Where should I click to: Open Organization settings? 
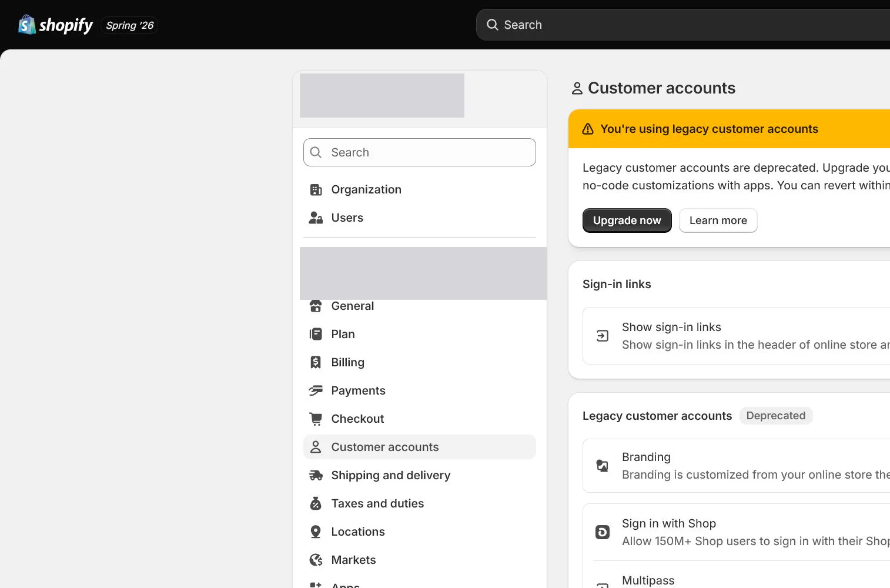pyautogui.click(x=420, y=189)
